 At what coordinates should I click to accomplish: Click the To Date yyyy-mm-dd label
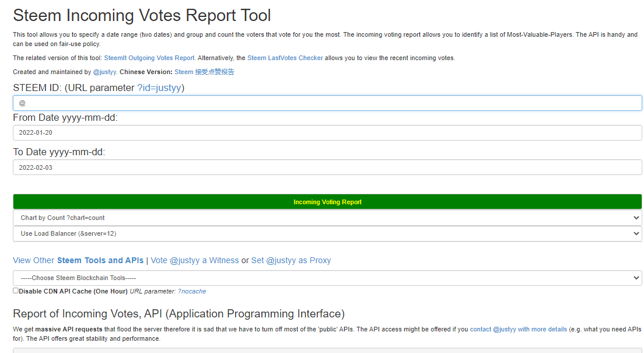point(59,152)
